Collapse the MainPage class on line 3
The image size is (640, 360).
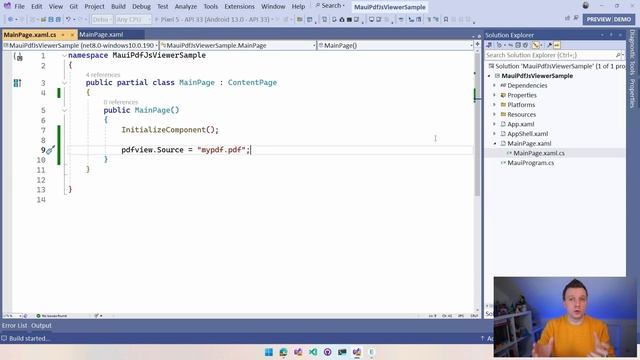(64, 83)
